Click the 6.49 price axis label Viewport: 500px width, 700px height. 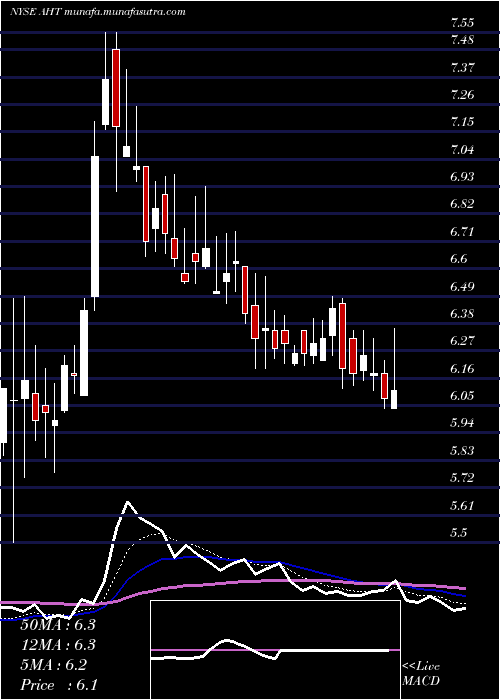(x=462, y=287)
